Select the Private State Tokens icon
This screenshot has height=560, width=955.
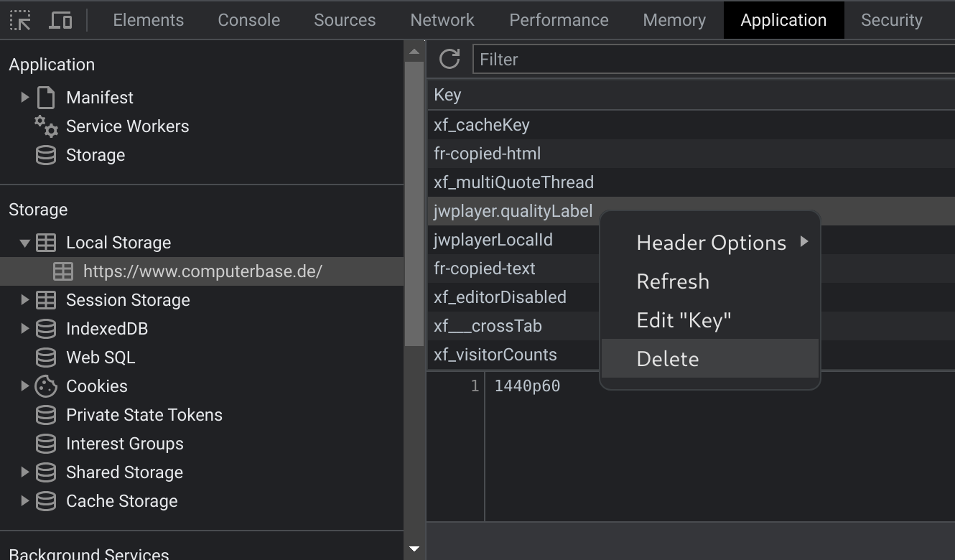pos(46,415)
